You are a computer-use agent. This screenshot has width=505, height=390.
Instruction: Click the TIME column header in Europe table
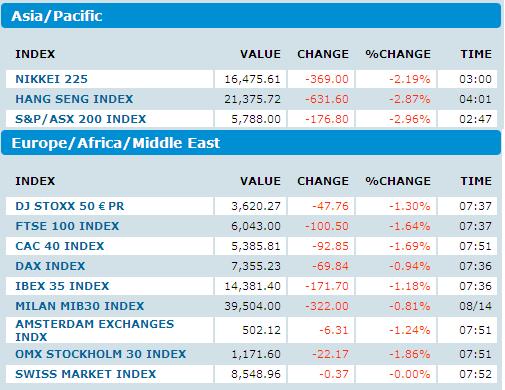click(x=476, y=181)
